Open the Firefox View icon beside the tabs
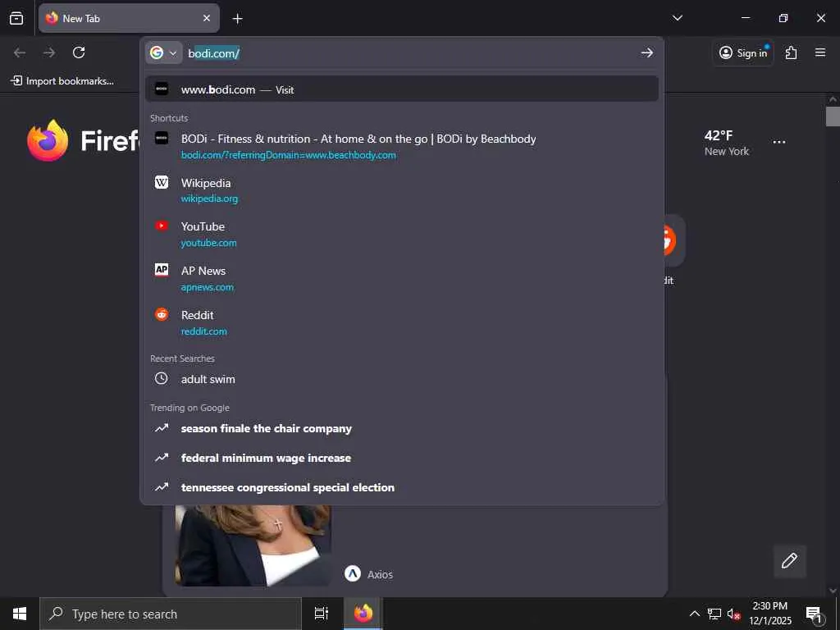The height and width of the screenshot is (630, 840). (x=16, y=18)
